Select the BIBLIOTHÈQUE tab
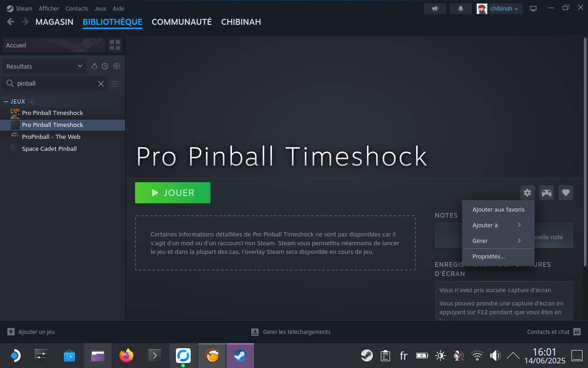 pyautogui.click(x=113, y=22)
